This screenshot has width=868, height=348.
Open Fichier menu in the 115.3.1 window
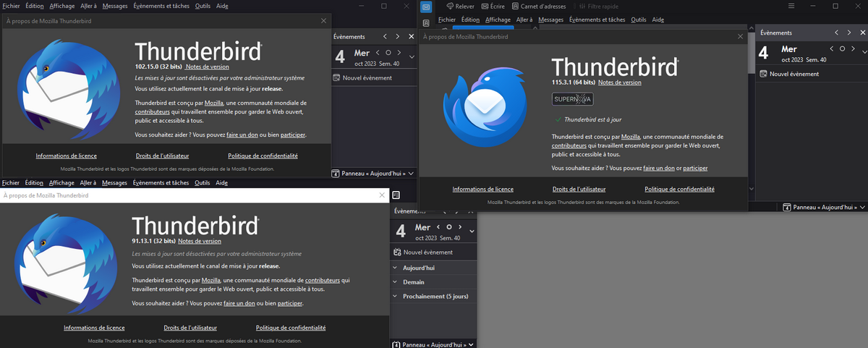(x=447, y=20)
